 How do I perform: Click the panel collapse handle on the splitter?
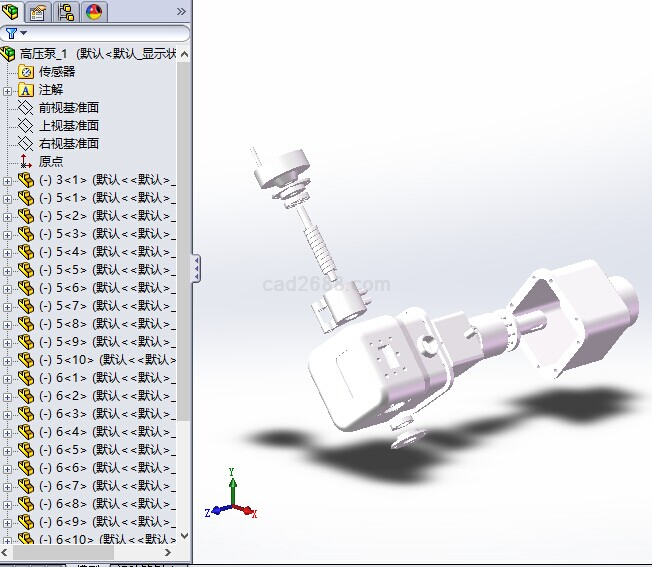[x=196, y=268]
